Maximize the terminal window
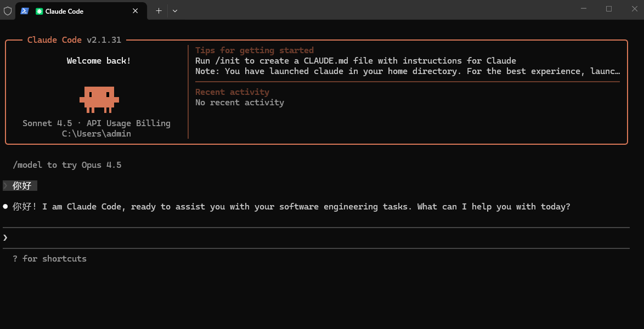 pos(609,9)
